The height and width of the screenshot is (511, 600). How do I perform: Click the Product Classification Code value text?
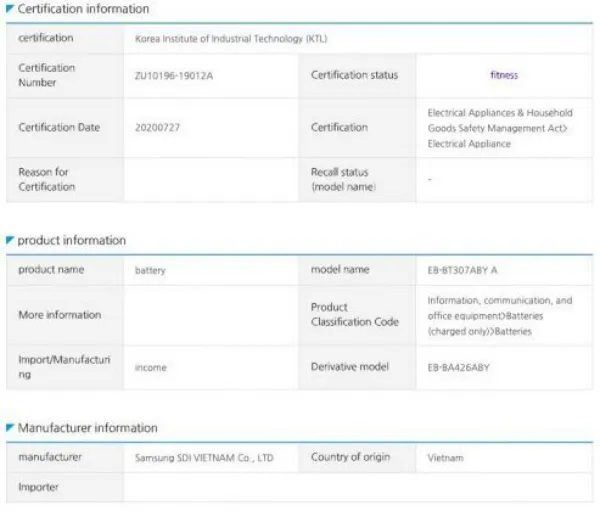499,315
